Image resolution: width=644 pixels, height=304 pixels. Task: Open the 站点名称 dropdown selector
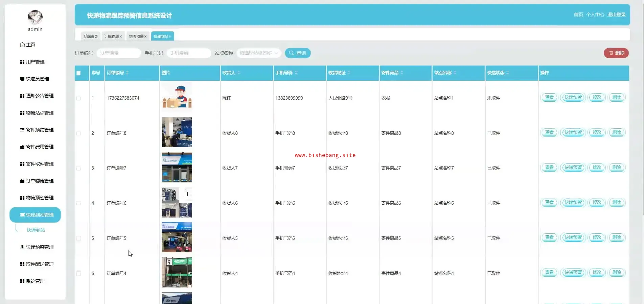tap(258, 53)
